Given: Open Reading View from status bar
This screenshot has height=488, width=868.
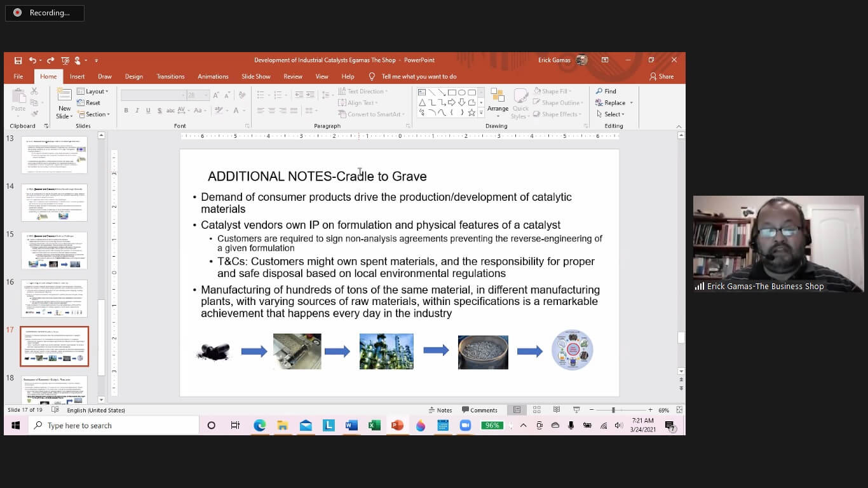Looking at the screenshot, I should click(x=557, y=410).
